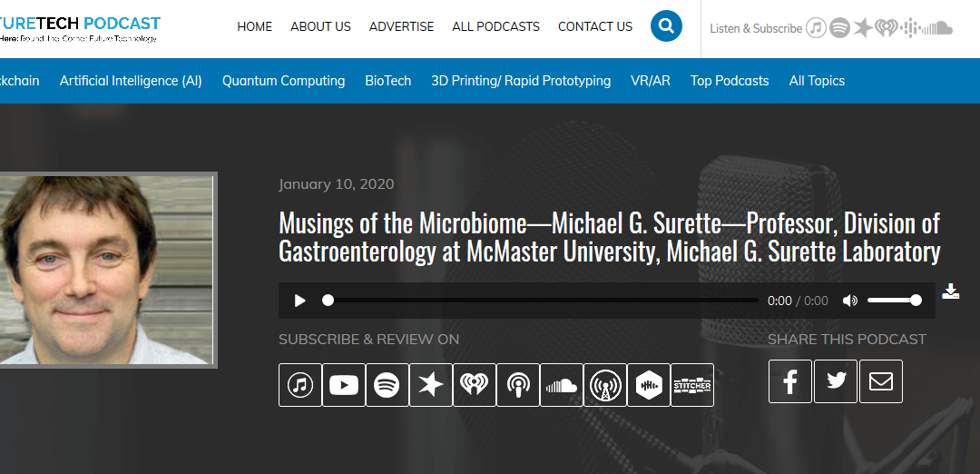Open iHeartRadio icon beside Listen & Subscribe
Screen dimensions: 980x474
point(887,27)
